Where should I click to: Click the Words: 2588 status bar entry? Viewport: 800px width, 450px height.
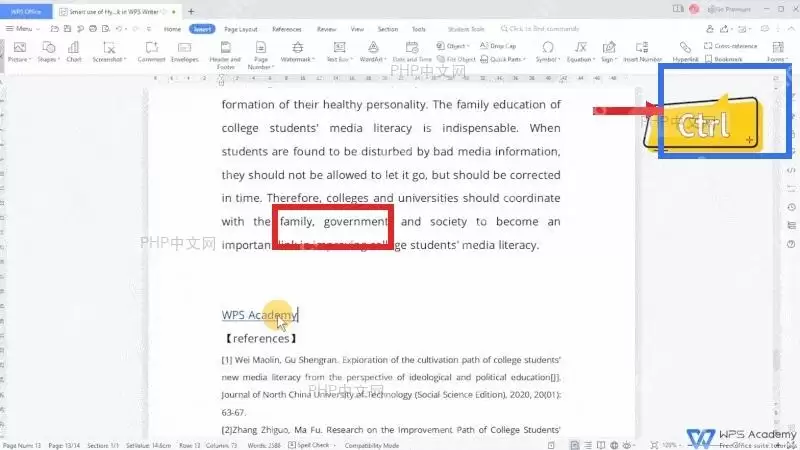264,445
